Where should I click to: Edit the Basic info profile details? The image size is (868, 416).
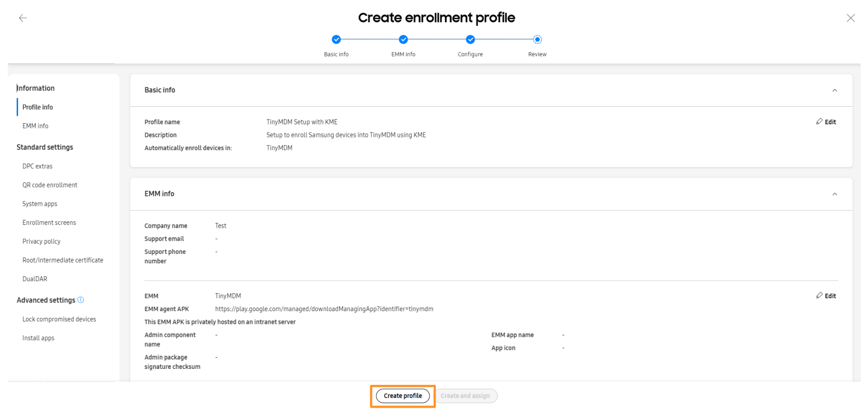pyautogui.click(x=826, y=122)
